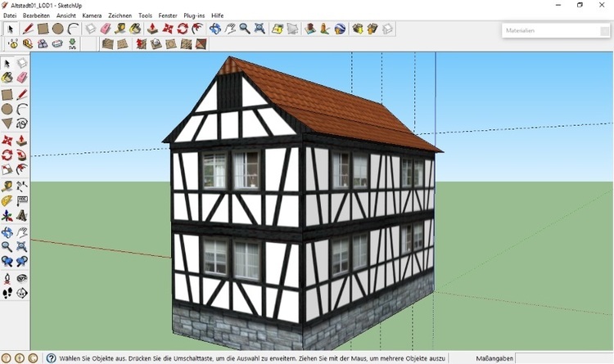Click the status bar help question mark
Viewport: 614px width, 364px height.
pos(51,358)
